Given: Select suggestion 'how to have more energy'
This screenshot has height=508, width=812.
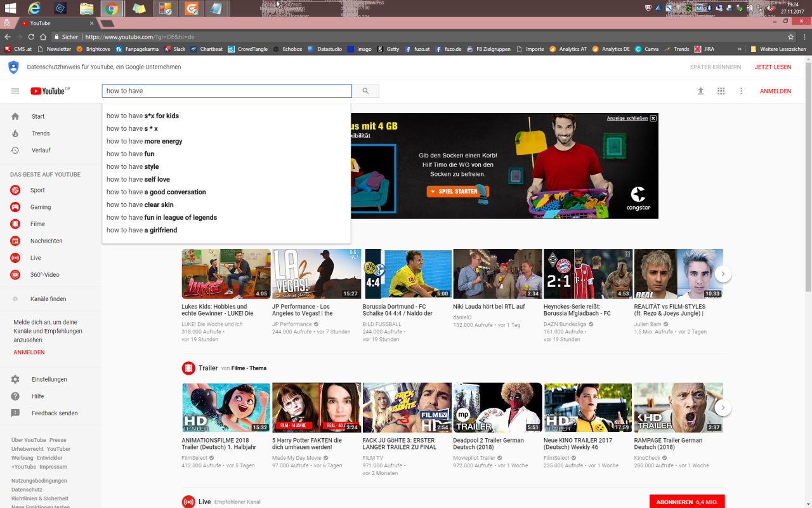Looking at the screenshot, I should coord(226,141).
